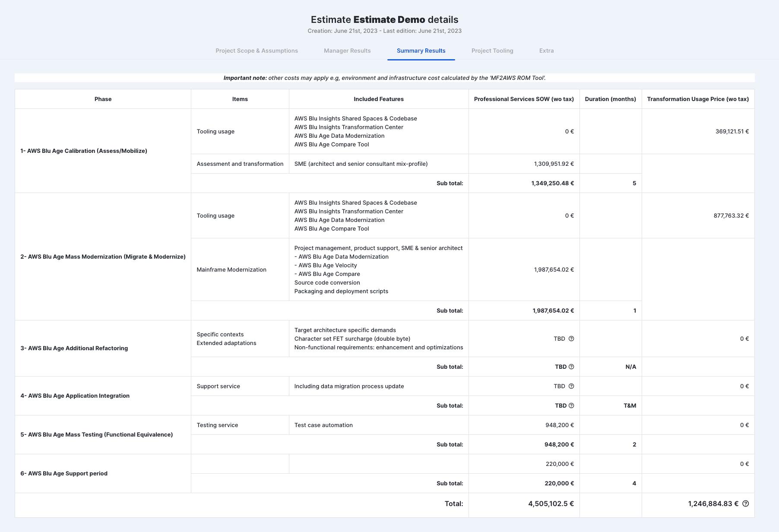
Task: Go to the Extra tab
Action: 546,51
